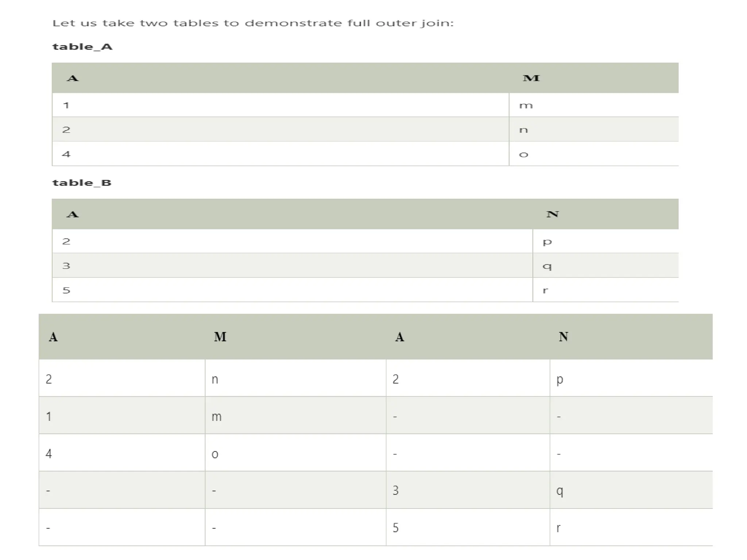The image size is (747, 560).
Task: Click the 'o' cell in table_A
Action: coord(593,154)
